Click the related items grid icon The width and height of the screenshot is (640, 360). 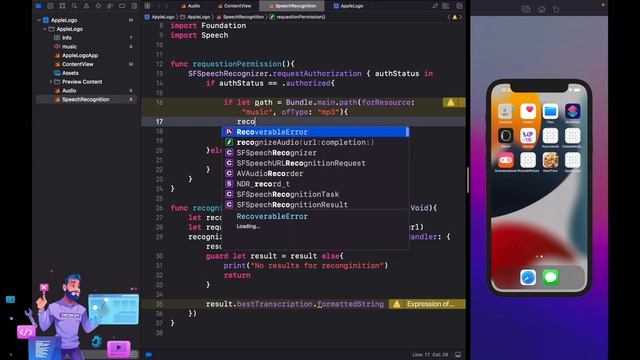[x=147, y=6]
